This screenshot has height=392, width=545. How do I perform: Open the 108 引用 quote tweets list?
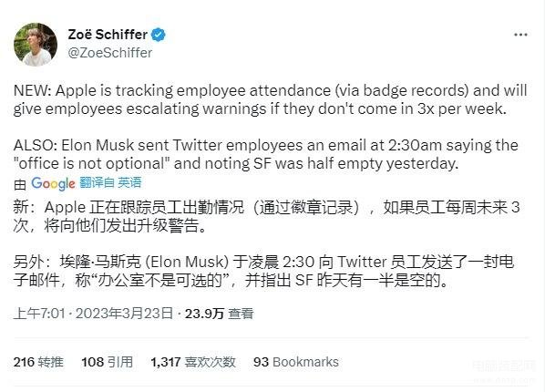coord(107,362)
